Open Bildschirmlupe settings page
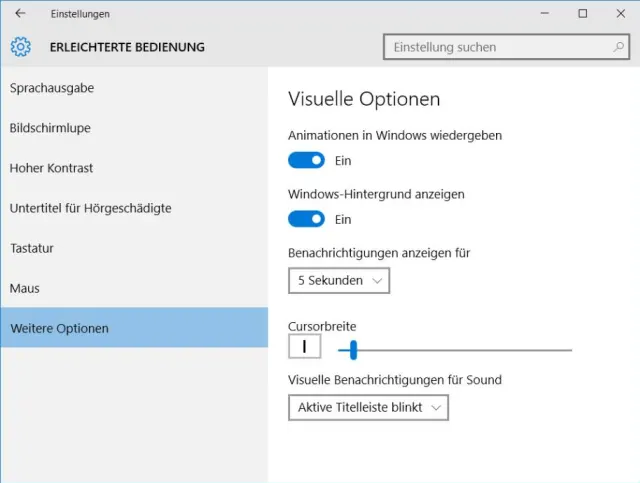 [50, 128]
